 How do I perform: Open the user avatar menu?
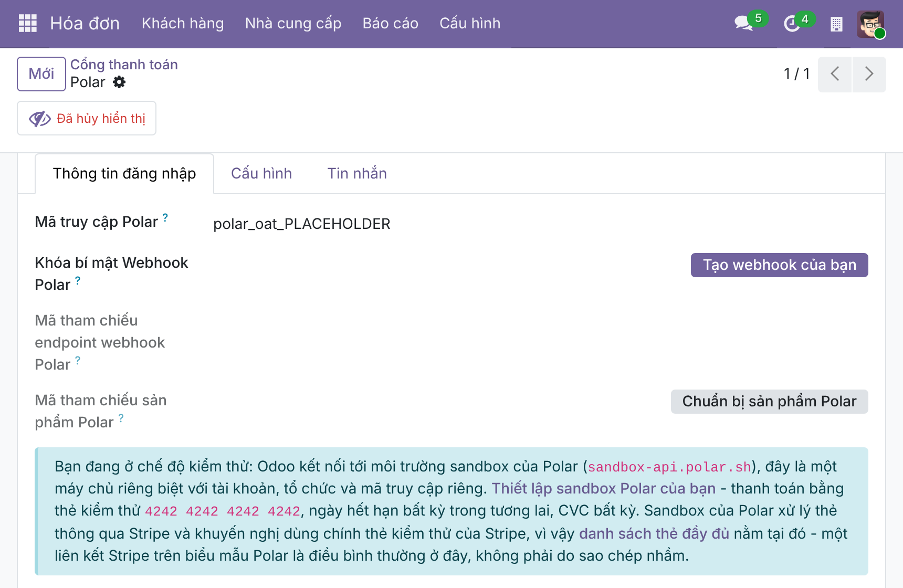[x=870, y=24]
